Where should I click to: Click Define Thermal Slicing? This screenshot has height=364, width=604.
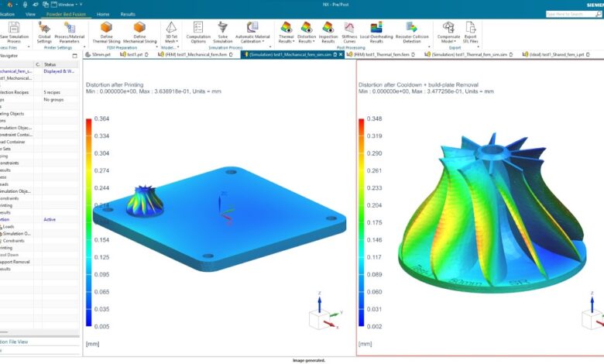106,28
